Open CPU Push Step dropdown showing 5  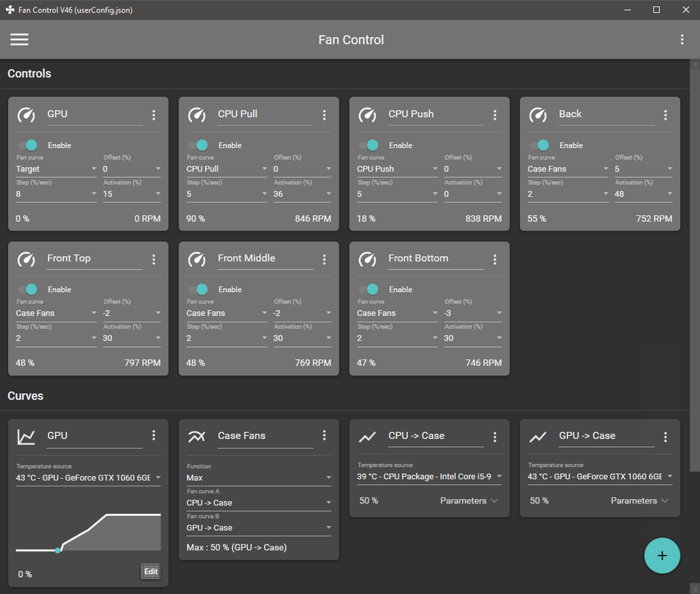click(x=398, y=194)
